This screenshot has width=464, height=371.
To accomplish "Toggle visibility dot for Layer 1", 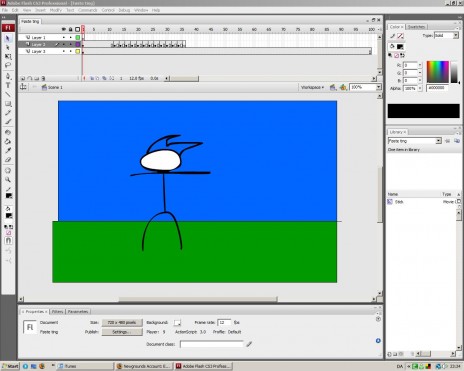I will [64, 37].
